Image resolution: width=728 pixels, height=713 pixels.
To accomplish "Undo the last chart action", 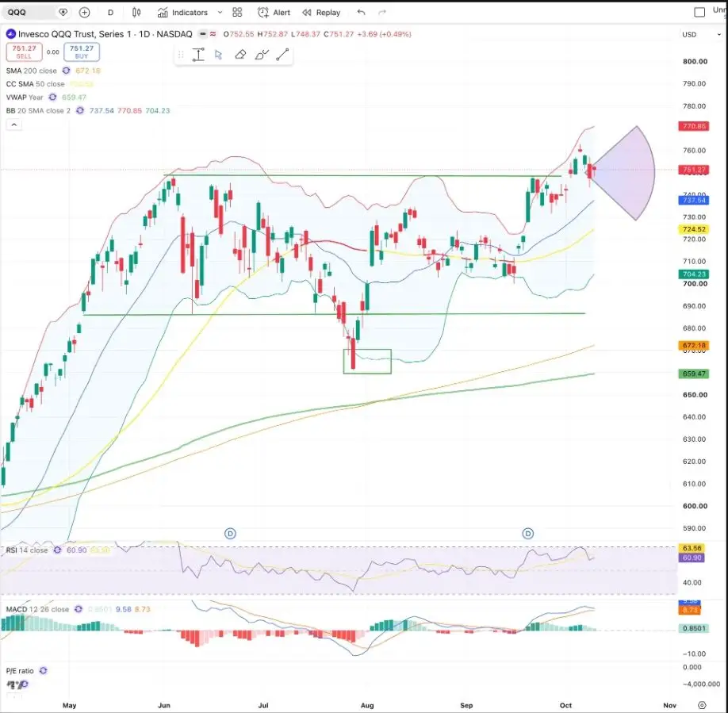I will pyautogui.click(x=361, y=13).
